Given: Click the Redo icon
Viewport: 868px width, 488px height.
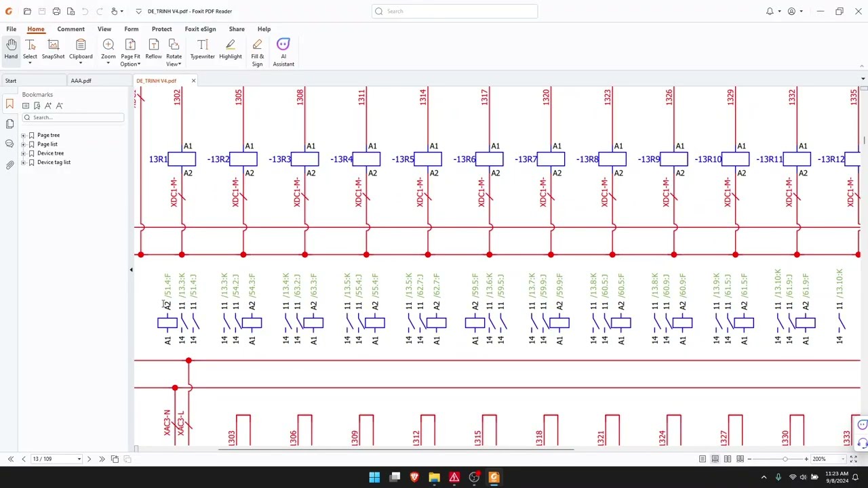Looking at the screenshot, I should 99,11.
